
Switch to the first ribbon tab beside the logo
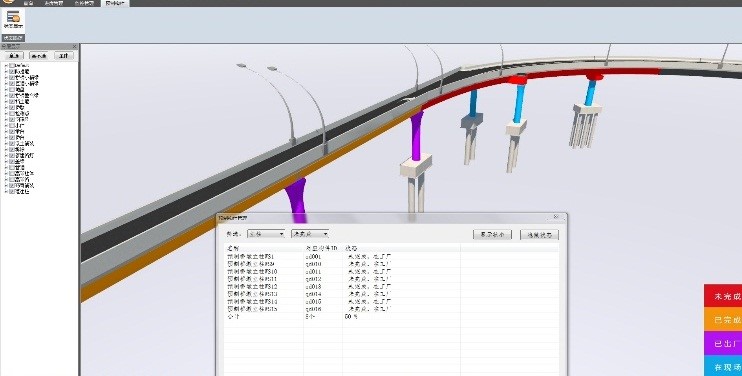tap(28, 3)
